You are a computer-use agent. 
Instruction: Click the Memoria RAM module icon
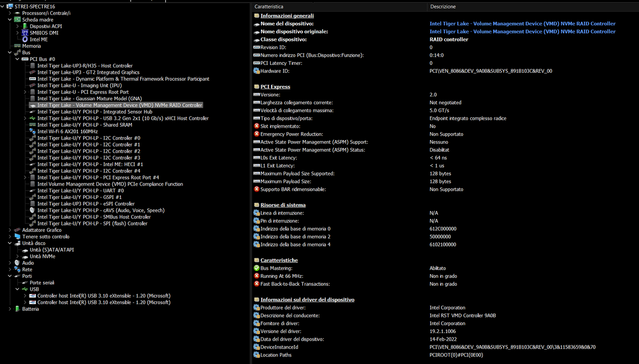(x=17, y=46)
